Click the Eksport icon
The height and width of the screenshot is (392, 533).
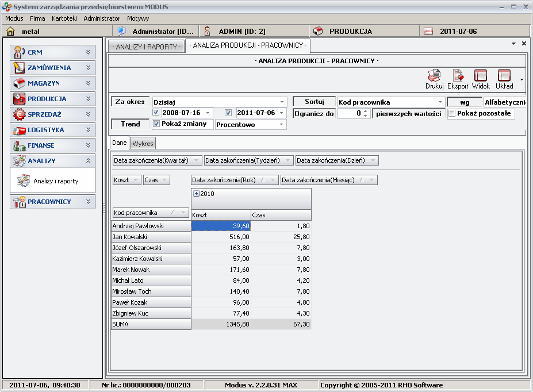coord(458,76)
